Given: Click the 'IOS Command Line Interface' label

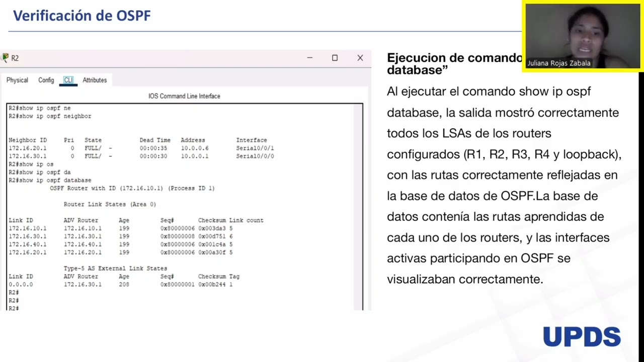Looking at the screenshot, I should 184,96.
